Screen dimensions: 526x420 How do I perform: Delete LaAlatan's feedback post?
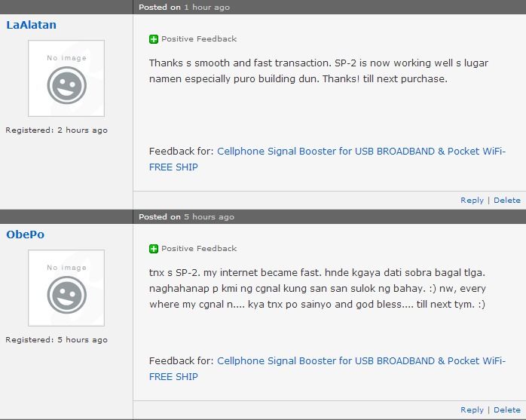[x=506, y=201]
